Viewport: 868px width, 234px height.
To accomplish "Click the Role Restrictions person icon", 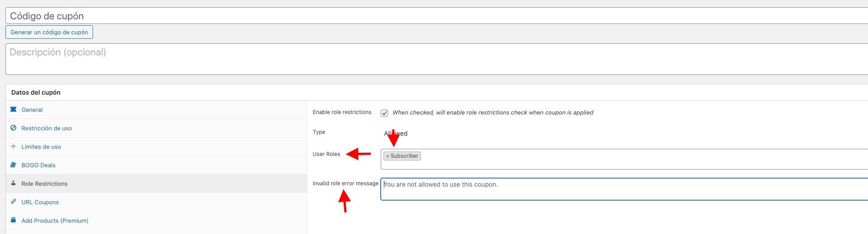I will [13, 184].
